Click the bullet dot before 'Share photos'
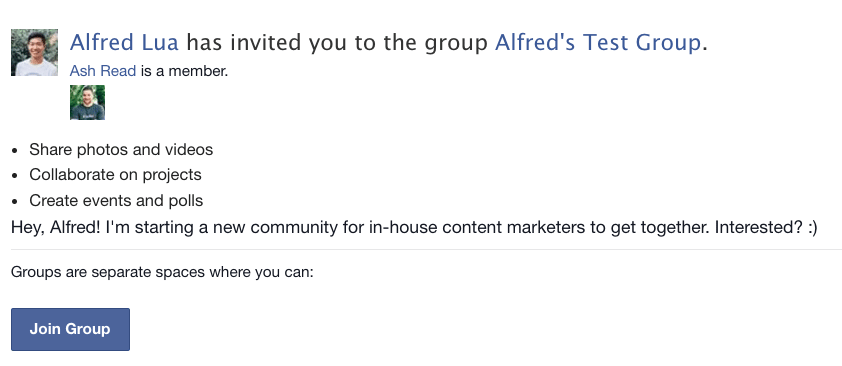Image resolution: width=842 pixels, height=366 pixels. (16, 150)
